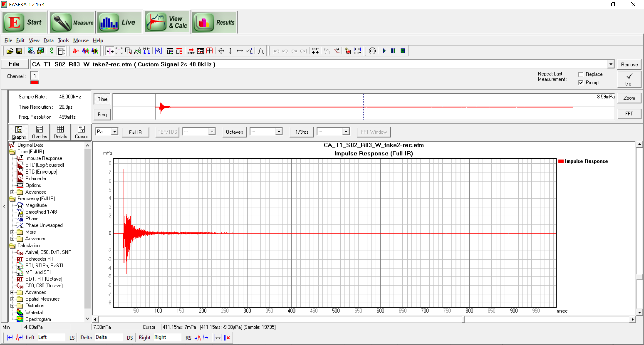
Task: Uncheck the Prompt checkbox
Action: [581, 83]
